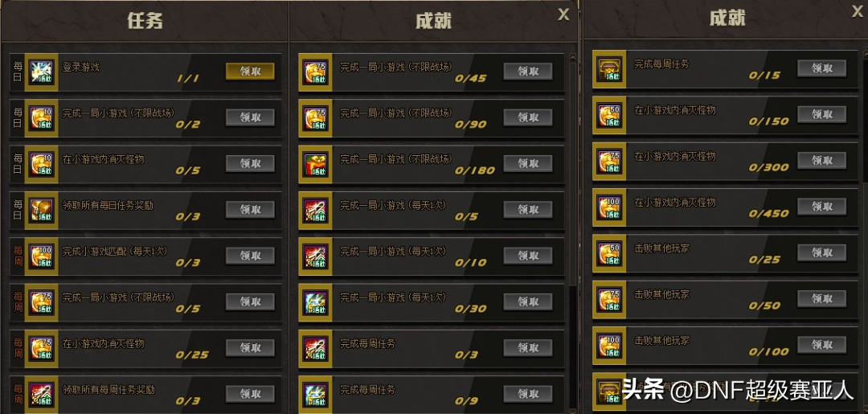Click the login game daily reward icon
The height and width of the screenshot is (414, 868).
tap(42, 72)
